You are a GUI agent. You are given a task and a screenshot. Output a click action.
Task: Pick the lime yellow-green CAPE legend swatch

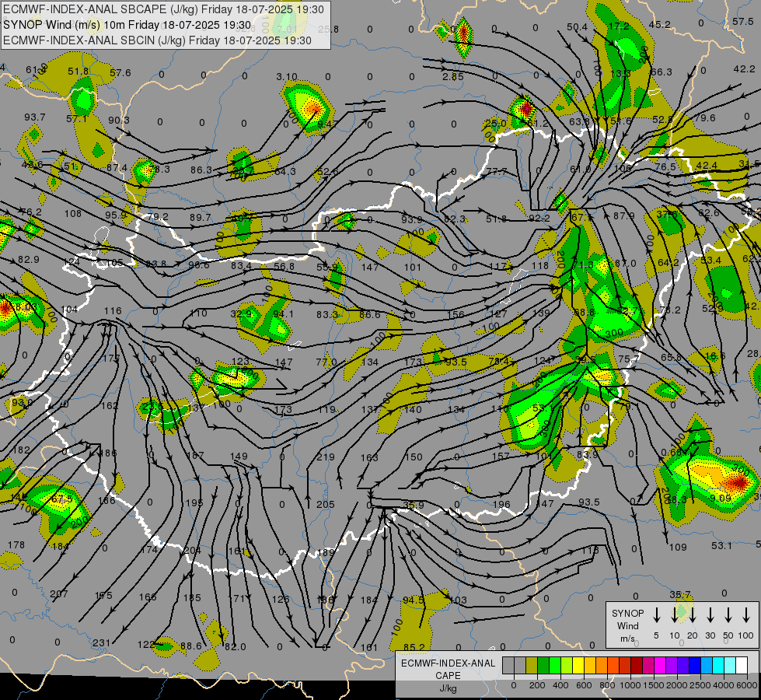click(x=567, y=665)
